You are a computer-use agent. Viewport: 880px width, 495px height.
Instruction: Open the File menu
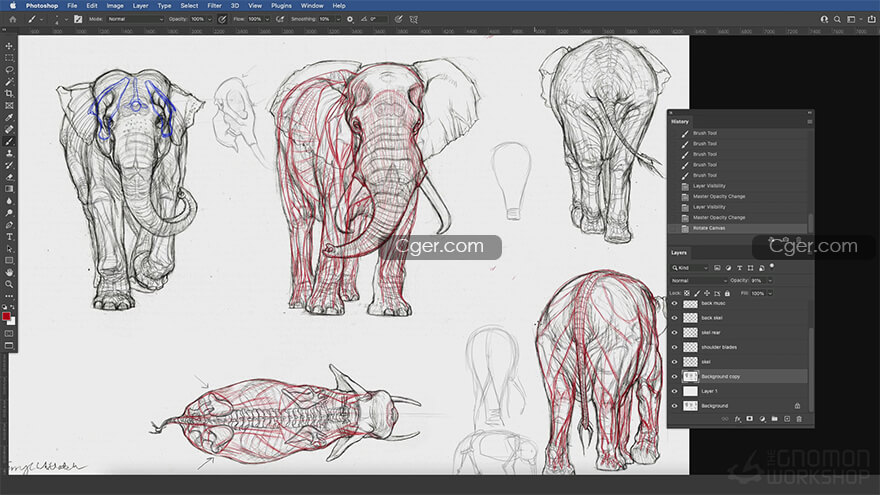coord(72,6)
